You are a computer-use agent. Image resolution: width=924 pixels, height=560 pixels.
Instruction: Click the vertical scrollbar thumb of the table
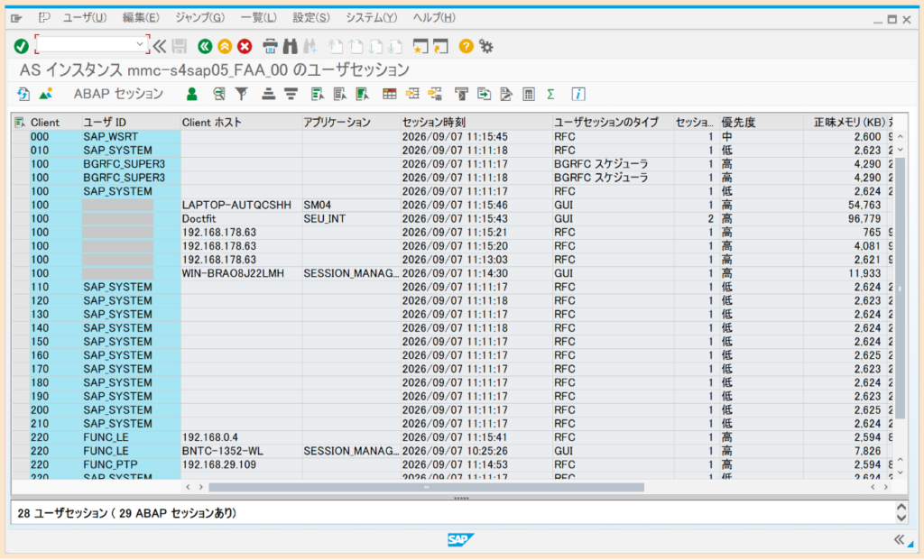[x=900, y=289]
